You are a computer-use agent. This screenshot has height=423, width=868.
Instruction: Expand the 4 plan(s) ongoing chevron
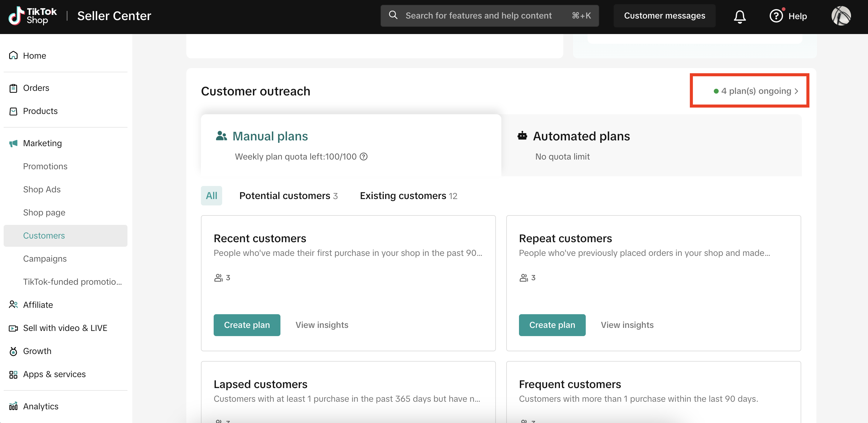point(796,91)
